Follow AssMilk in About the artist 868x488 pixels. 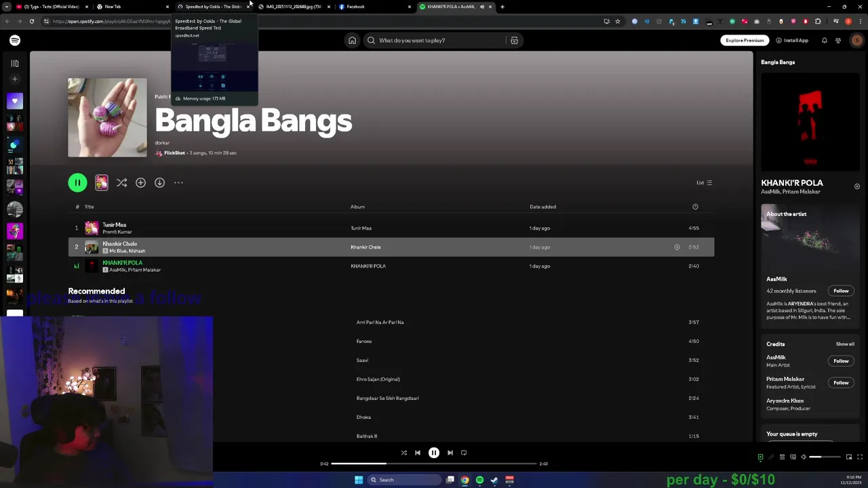point(841,291)
